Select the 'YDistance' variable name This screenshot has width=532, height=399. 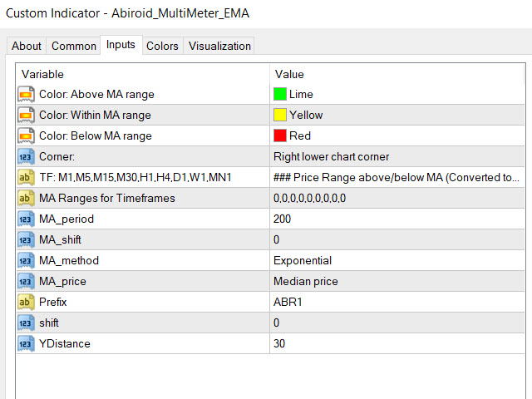tap(65, 343)
